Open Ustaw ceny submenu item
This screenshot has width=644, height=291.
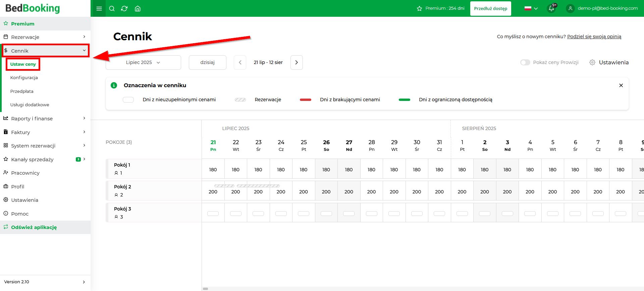(23, 64)
